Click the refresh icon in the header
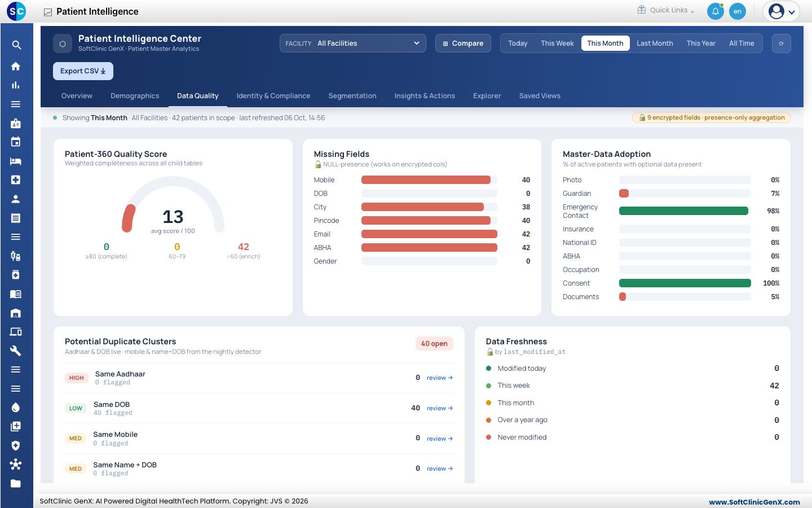Viewport: 812px width, 508px height. coord(781,43)
